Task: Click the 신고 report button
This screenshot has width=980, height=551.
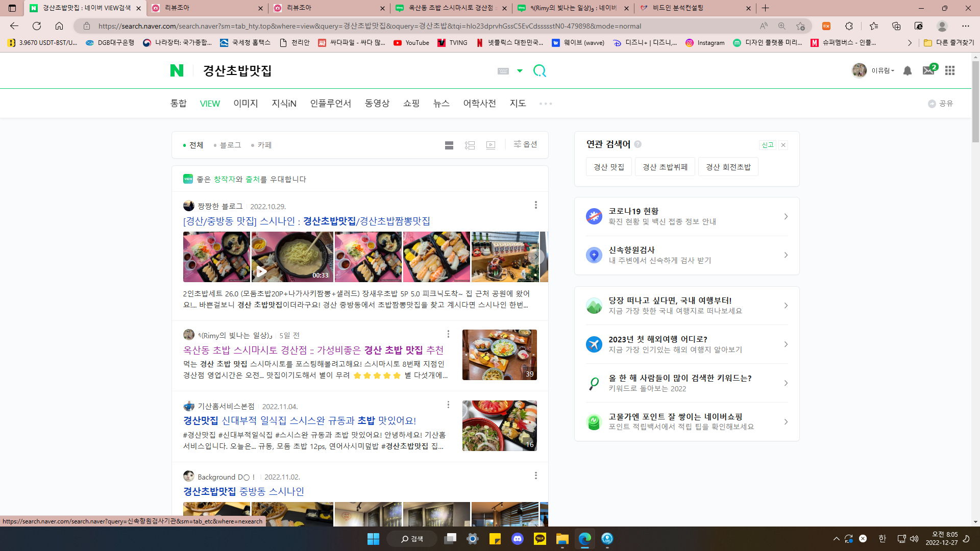Action: pos(767,145)
